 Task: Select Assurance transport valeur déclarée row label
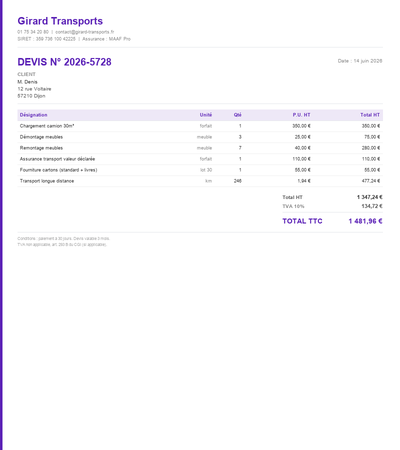point(57,159)
